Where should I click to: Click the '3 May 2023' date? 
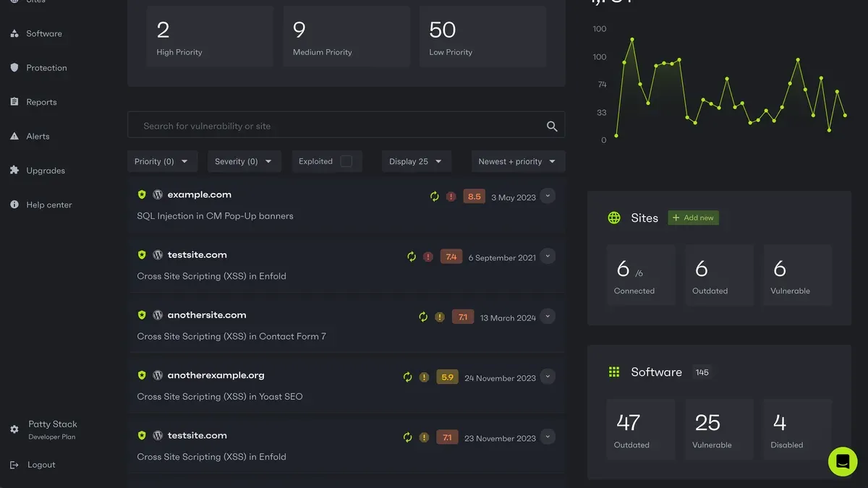point(514,197)
